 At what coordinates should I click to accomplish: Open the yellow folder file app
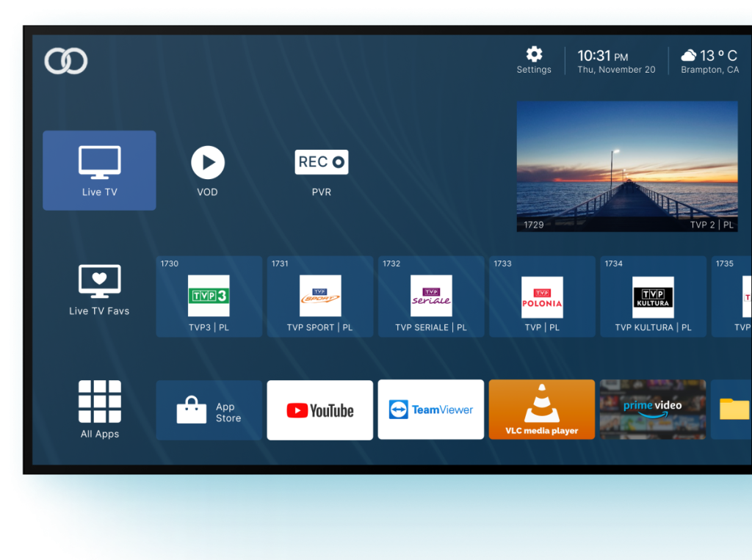(733, 410)
